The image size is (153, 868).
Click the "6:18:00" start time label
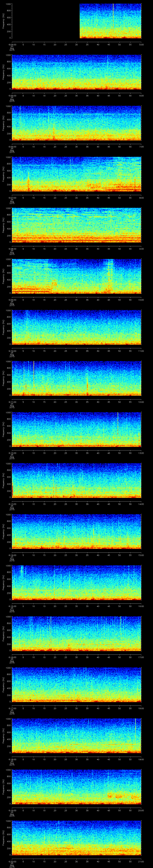[x=12, y=759]
